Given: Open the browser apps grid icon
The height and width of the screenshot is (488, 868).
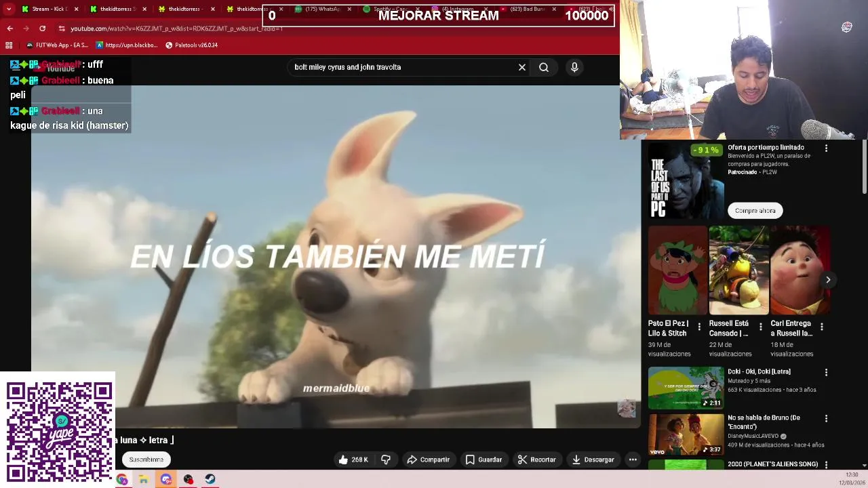Looking at the screenshot, I should 9,45.
